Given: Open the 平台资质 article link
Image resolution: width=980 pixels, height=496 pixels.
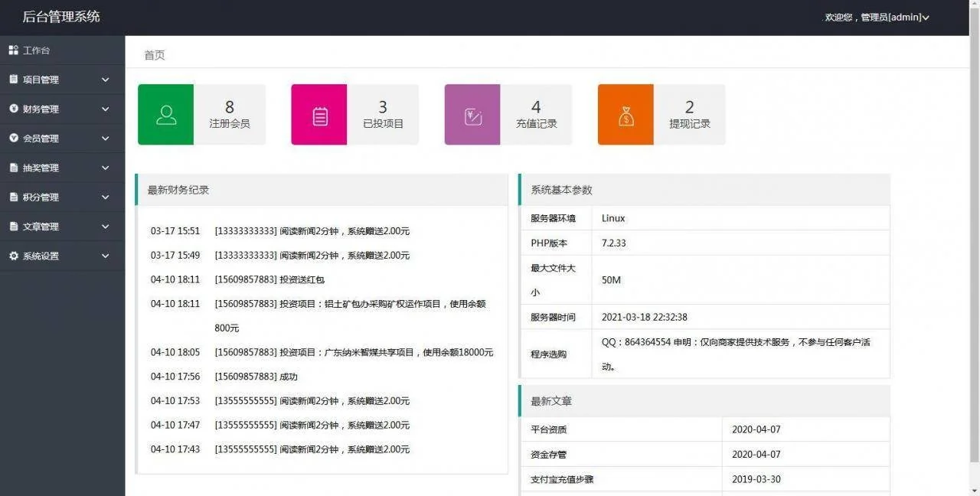Looking at the screenshot, I should [549, 429].
